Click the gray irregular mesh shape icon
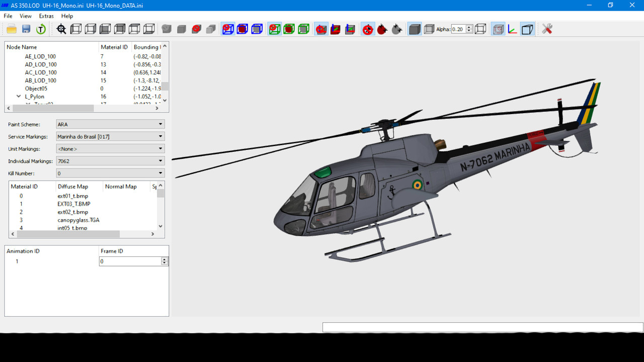Screen dimensions: 644x362 (167, 29)
